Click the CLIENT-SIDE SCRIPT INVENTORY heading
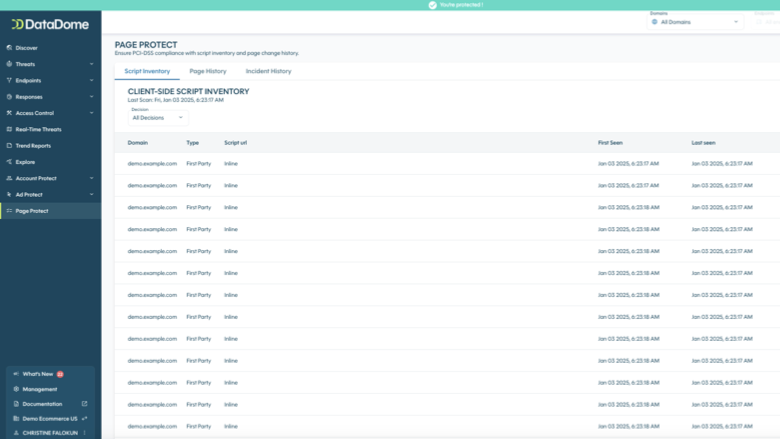This screenshot has height=439, width=780. [189, 91]
